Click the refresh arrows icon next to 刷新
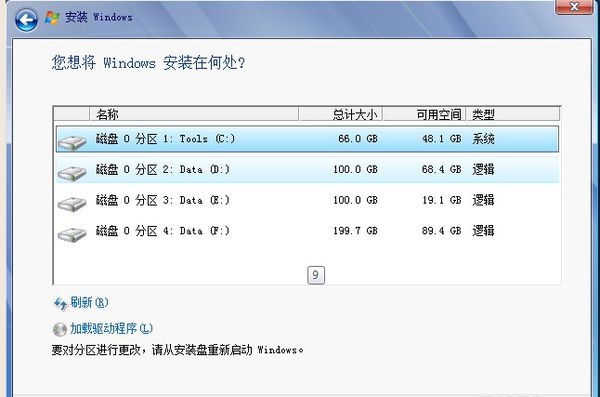 click(x=60, y=304)
